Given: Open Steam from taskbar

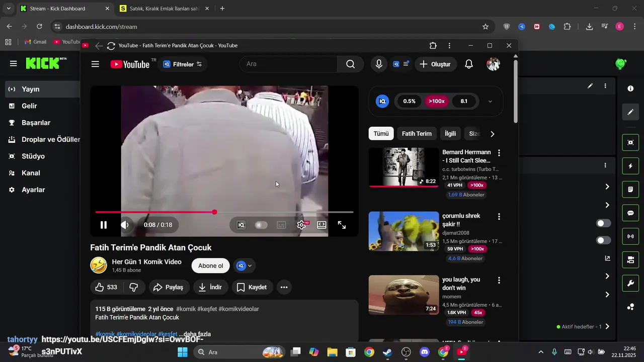Looking at the screenshot, I should pos(387,352).
